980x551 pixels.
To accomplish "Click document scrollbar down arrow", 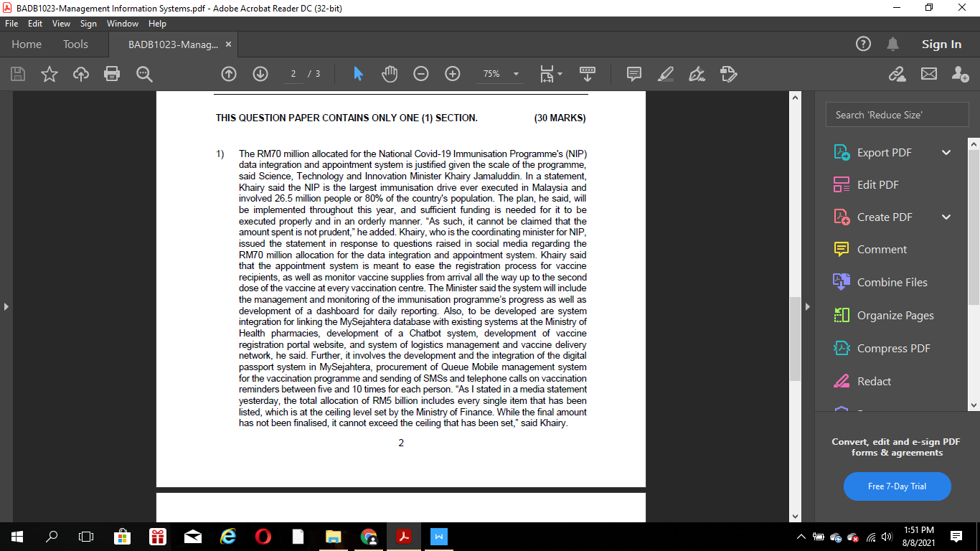I will coord(795,516).
